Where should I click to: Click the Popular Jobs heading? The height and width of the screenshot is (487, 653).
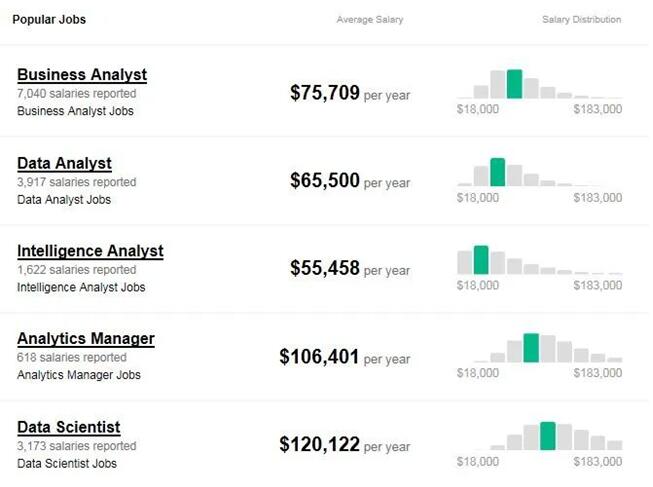tap(49, 20)
